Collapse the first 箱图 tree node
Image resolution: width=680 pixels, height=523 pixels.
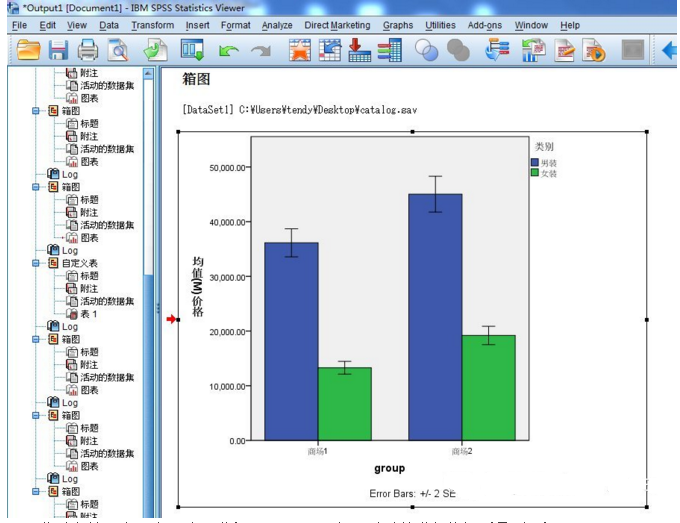pos(37,111)
